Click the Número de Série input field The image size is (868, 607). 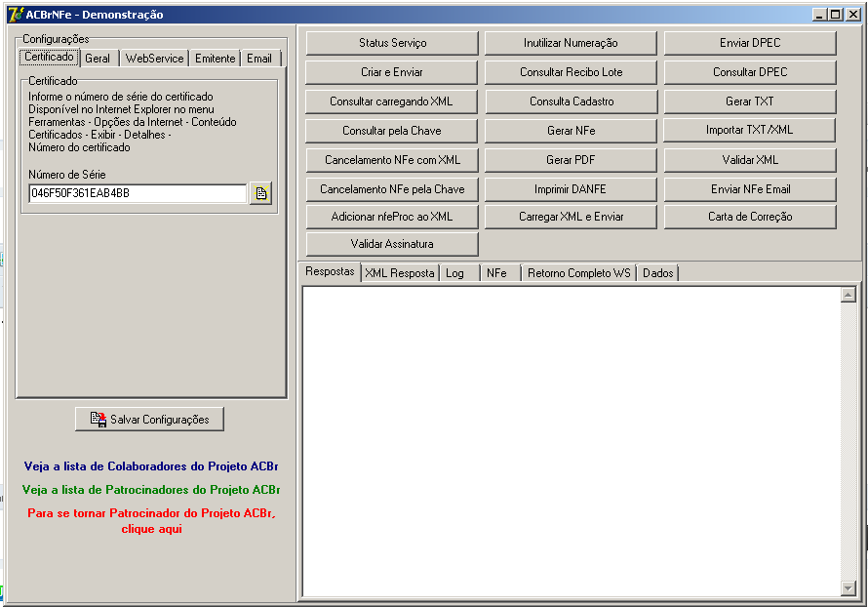138,193
